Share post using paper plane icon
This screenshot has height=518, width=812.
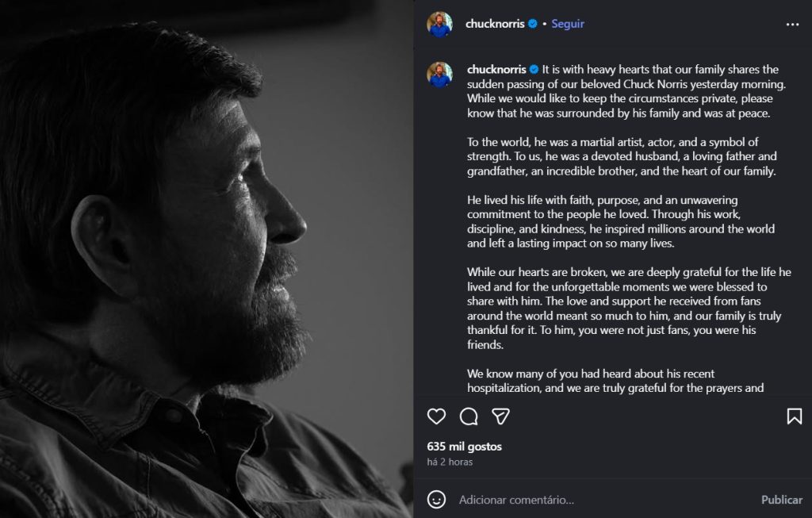click(x=500, y=416)
